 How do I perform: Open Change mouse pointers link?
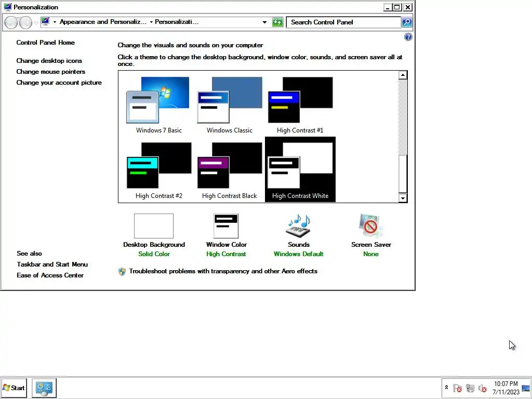pyautogui.click(x=50, y=72)
